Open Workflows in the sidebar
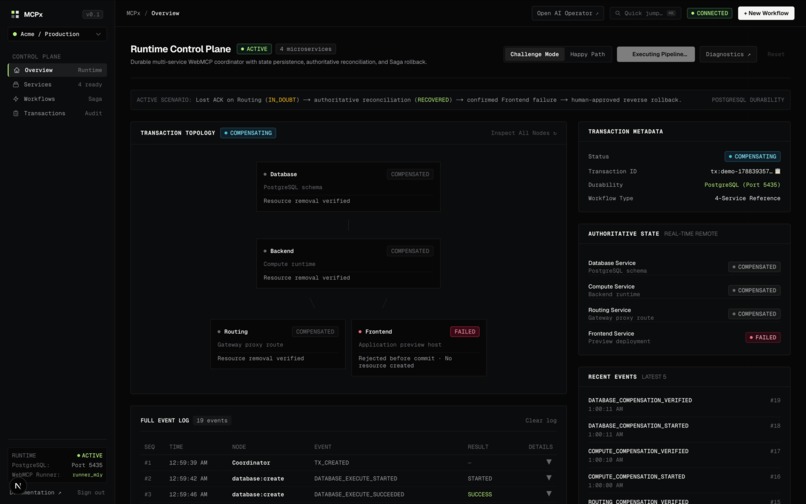This screenshot has width=806, height=504. pos(57,99)
